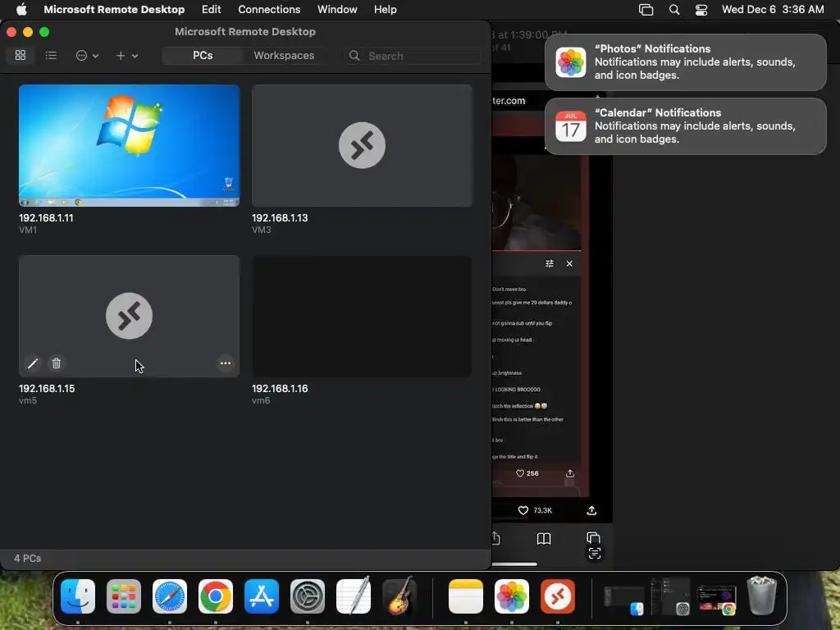The image size is (840, 630).
Task: Open TextEdit from the Dock
Action: [353, 596]
